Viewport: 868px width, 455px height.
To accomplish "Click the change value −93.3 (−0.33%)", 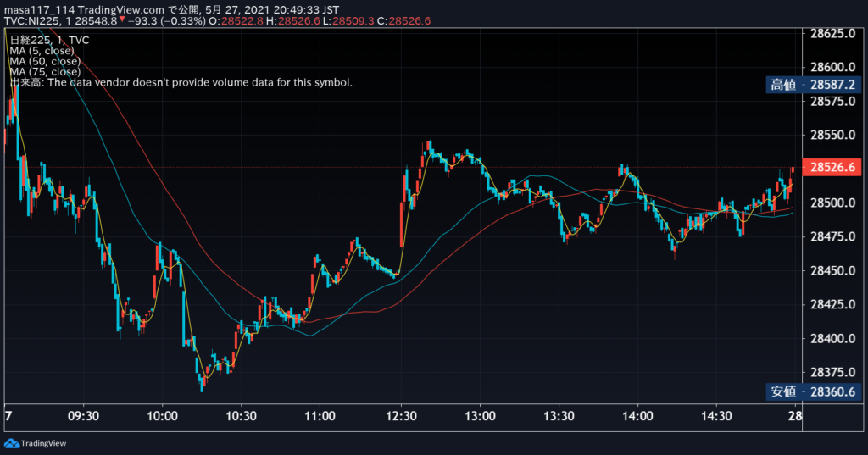I will (167, 21).
